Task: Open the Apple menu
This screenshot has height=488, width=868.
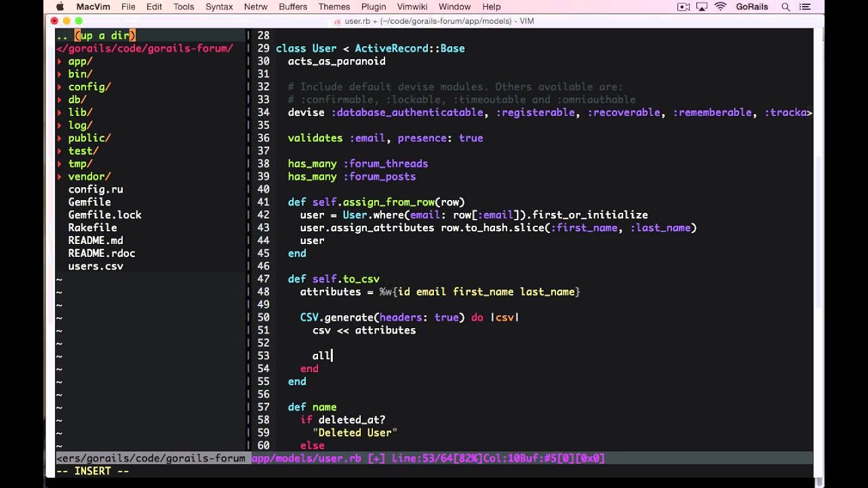Action: 60,7
